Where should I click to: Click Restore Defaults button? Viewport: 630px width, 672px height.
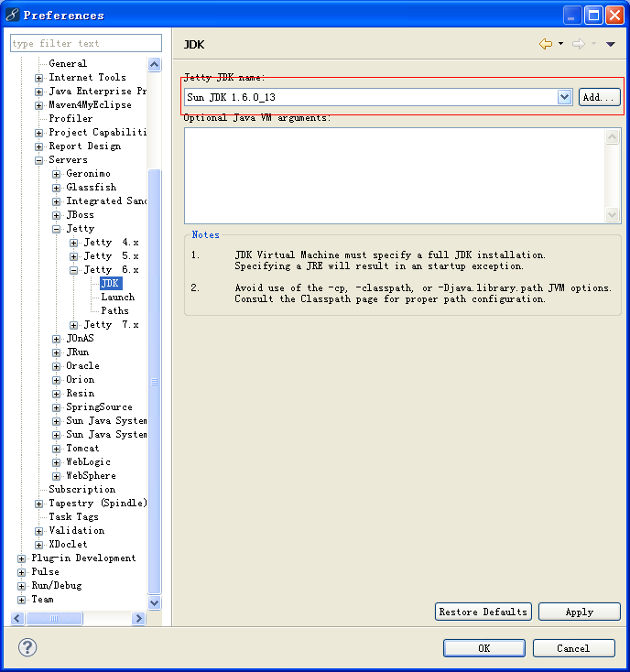tap(483, 612)
